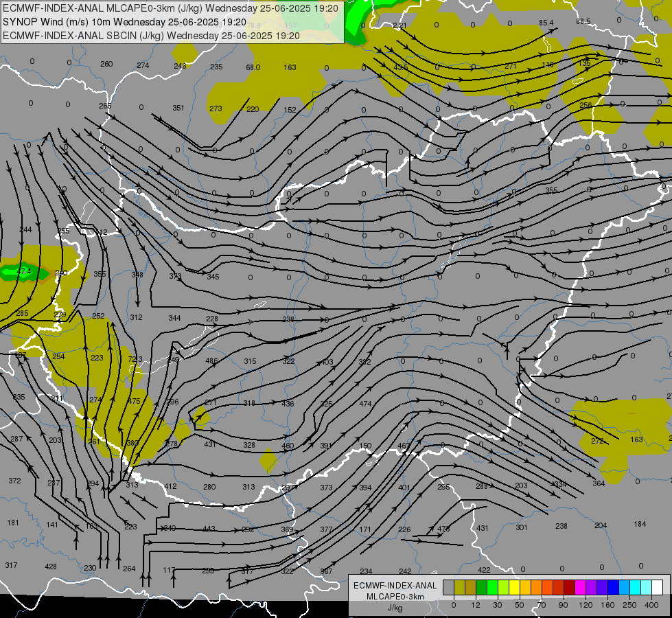Click the map value 85.4

pyautogui.click(x=546, y=23)
